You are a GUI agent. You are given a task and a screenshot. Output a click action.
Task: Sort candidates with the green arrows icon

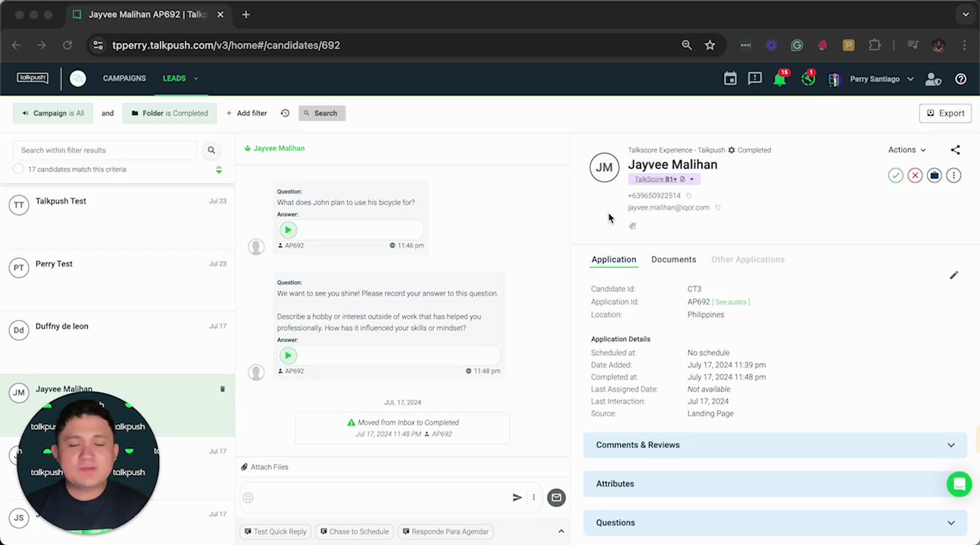[x=219, y=170]
